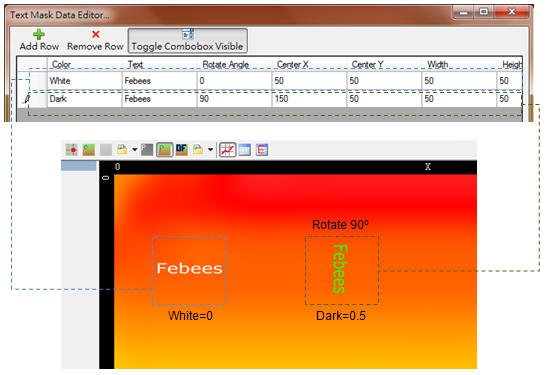
Task: Click the Center X cell showing 150
Action: [x=310, y=99]
